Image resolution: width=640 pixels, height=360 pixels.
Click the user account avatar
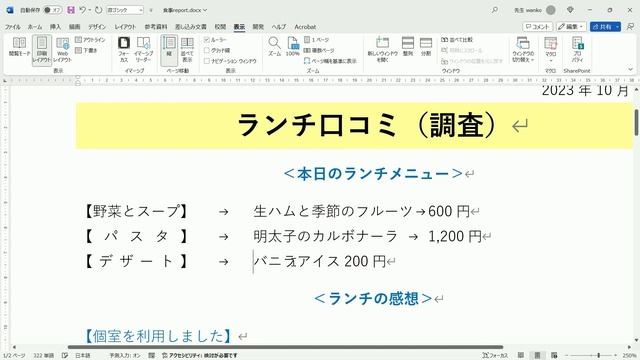tap(551, 10)
